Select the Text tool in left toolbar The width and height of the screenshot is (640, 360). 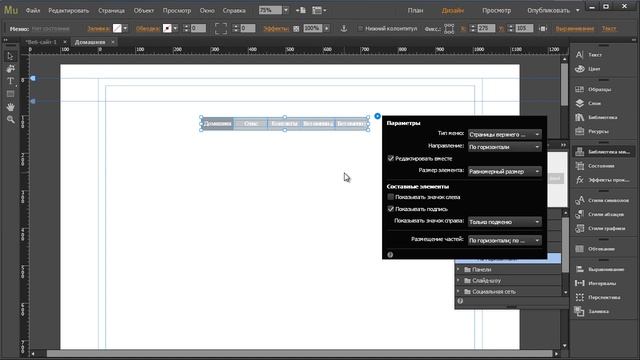pos(11,81)
